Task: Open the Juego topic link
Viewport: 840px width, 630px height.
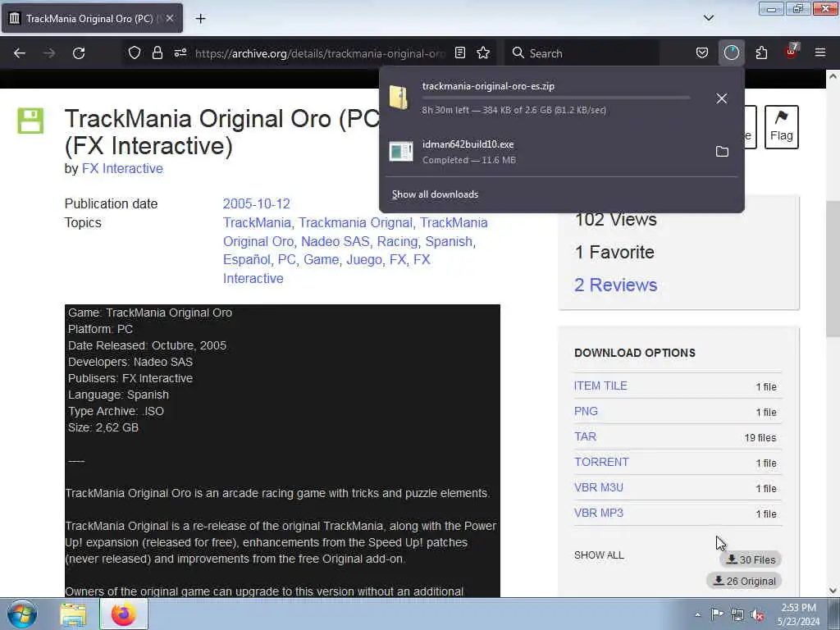Action: pyautogui.click(x=363, y=259)
